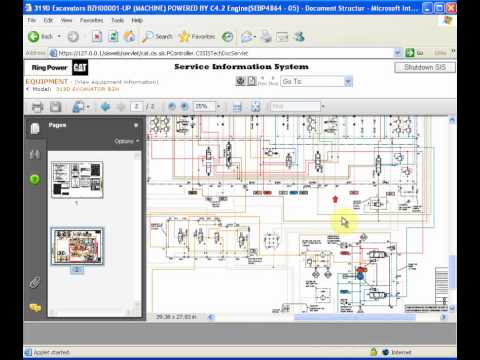The width and height of the screenshot is (480, 360).
Task: Open the Edit menu
Action: pyautogui.click(x=48, y=20)
